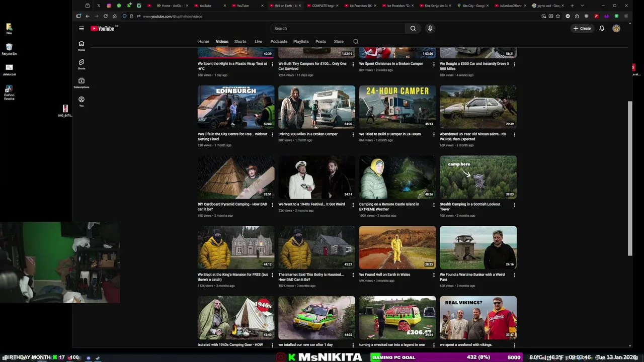Click the Create button
This screenshot has width=644, height=362.
582,29
